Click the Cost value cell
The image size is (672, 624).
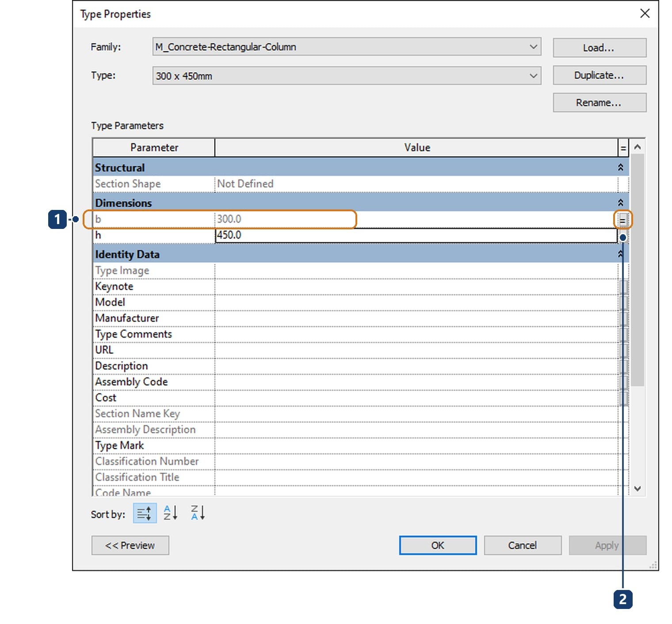point(416,398)
